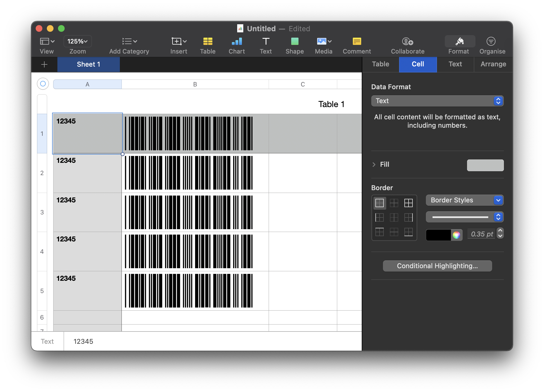Select the bottom border option
This screenshot has width=544, height=392.
(409, 232)
